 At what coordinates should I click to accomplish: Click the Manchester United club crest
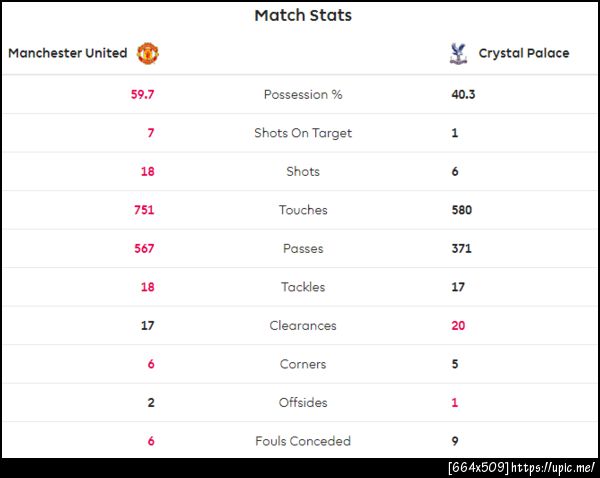[x=147, y=53]
